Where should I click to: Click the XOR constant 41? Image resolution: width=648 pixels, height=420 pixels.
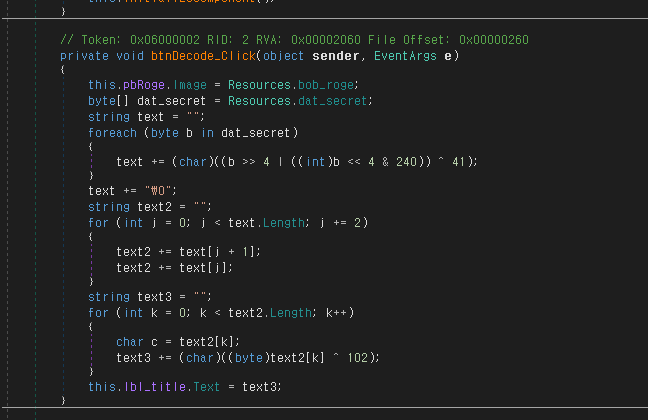[x=458, y=162]
